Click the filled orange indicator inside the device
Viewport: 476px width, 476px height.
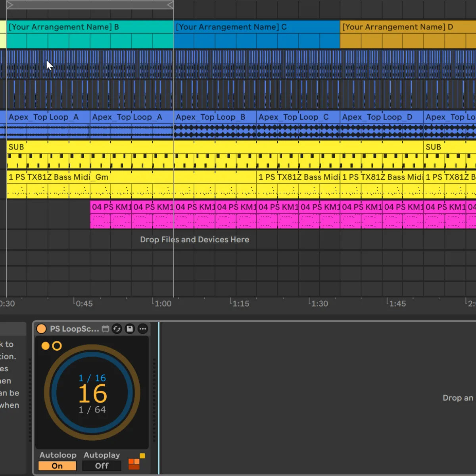[46, 346]
